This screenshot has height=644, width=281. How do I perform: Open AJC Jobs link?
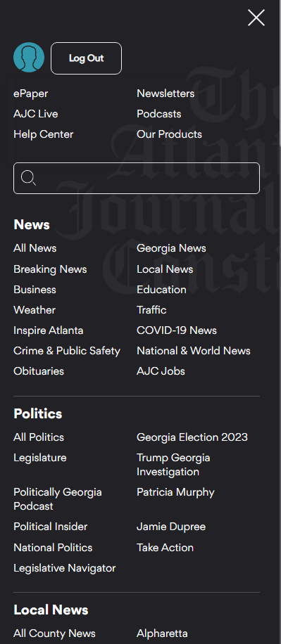(x=161, y=371)
